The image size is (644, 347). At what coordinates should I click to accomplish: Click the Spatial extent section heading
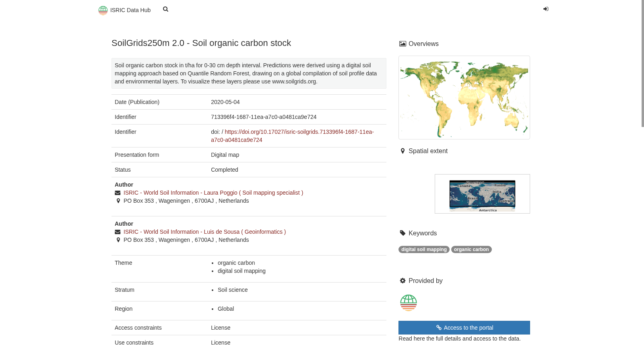coord(428,151)
